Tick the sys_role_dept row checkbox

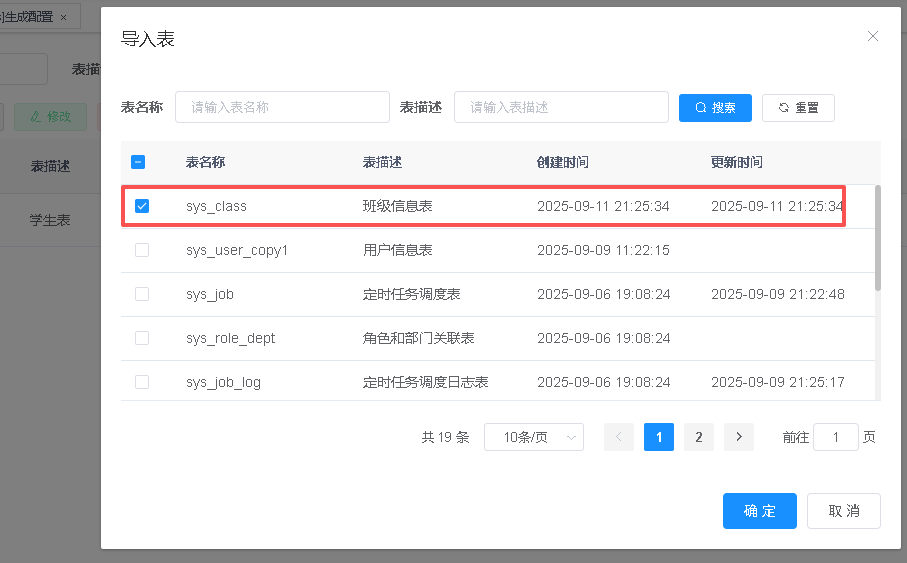tap(142, 338)
